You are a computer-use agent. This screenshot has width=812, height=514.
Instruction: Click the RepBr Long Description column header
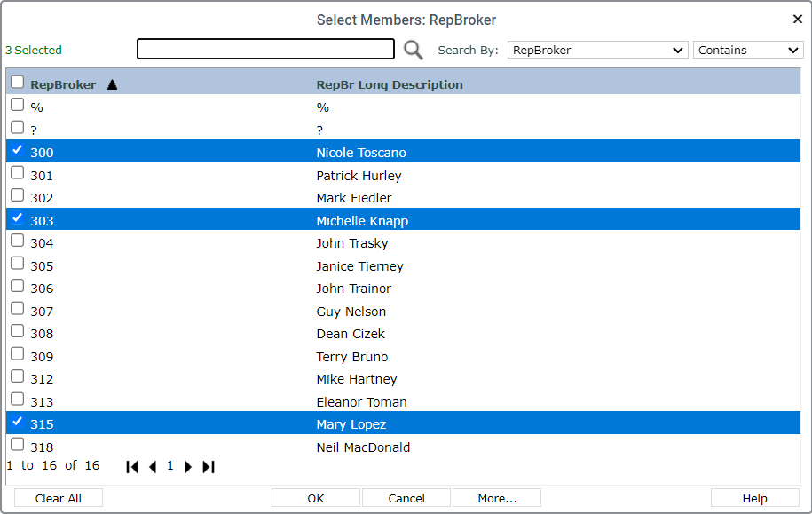(x=390, y=84)
